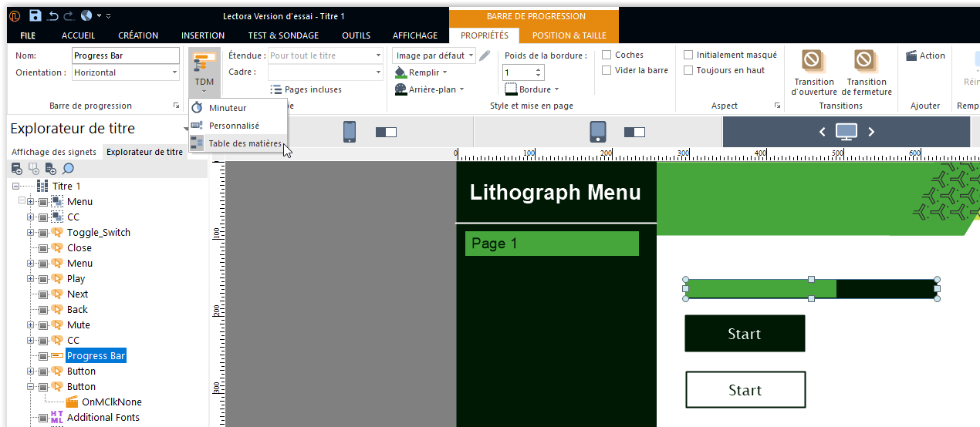
Task: Check the Vider la barre option
Action: coord(607,71)
